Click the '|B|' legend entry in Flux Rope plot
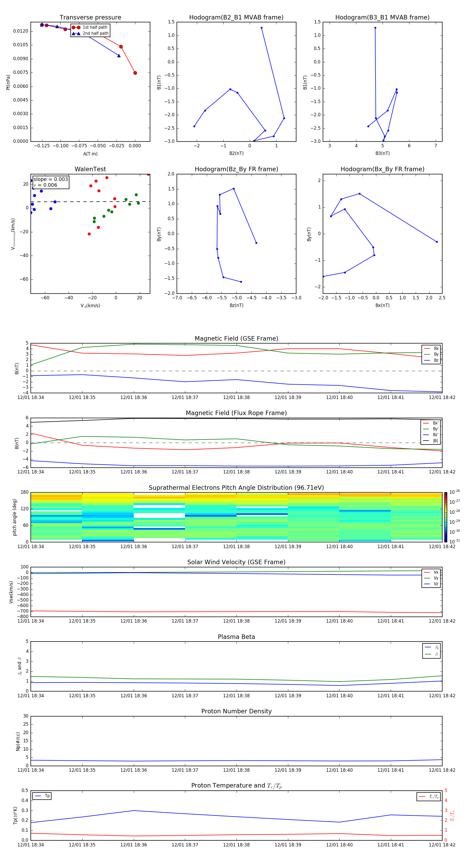 point(431,441)
